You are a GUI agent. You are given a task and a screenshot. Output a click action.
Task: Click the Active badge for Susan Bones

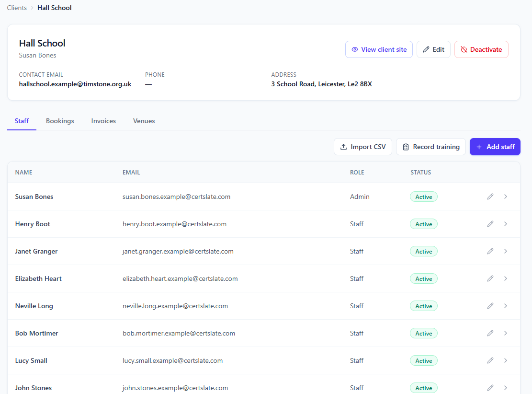[424, 197]
